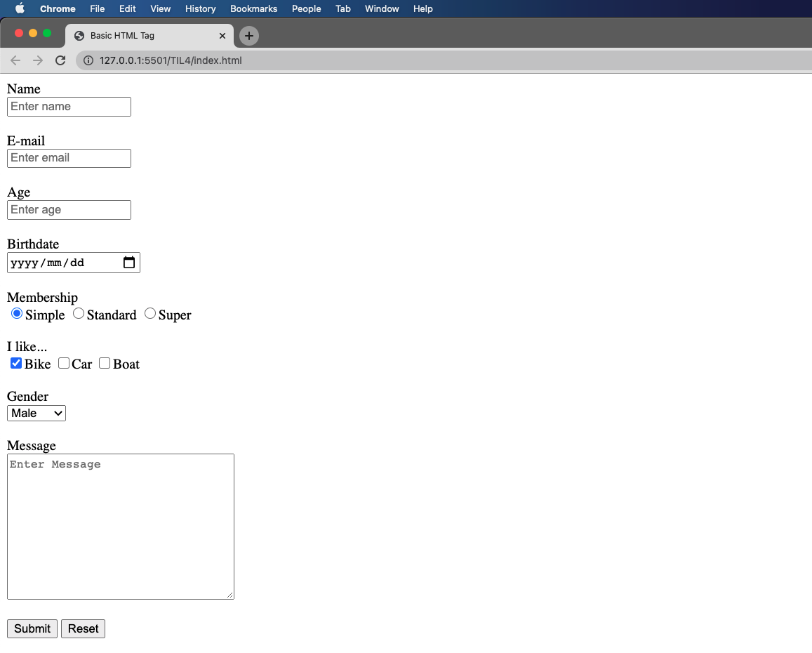Click the address bar URL
Screen dimensions: 812x653
click(171, 60)
